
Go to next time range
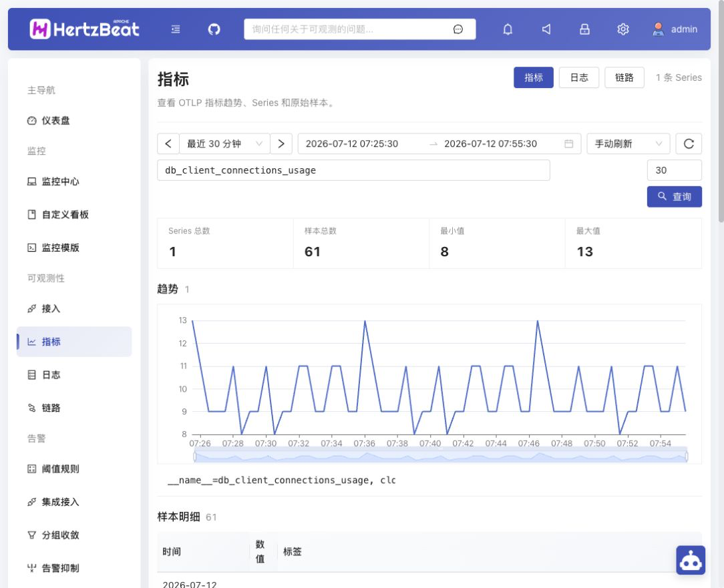pyautogui.click(x=281, y=143)
